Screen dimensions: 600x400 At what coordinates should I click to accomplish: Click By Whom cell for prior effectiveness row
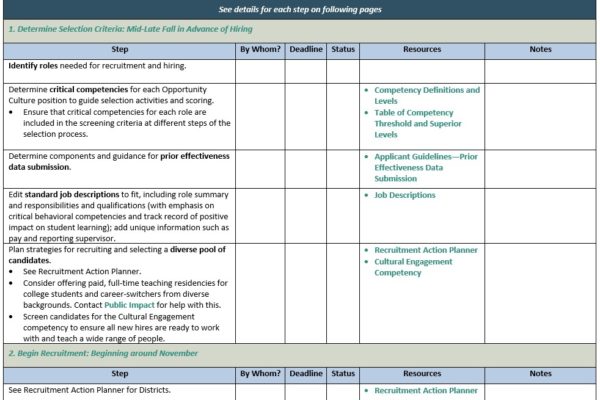point(260,169)
